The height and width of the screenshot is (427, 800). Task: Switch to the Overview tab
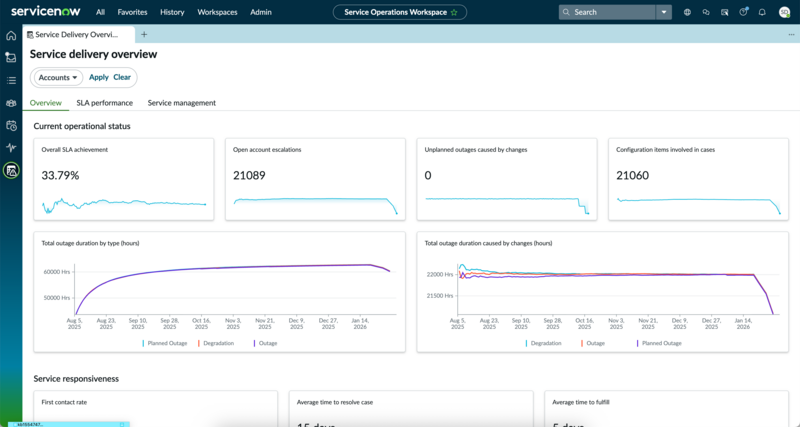pos(45,103)
